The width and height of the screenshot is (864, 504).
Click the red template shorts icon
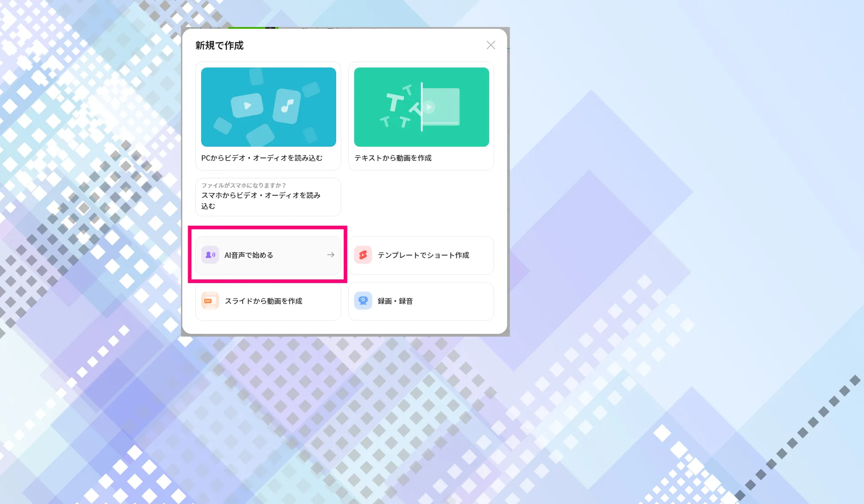coord(363,255)
